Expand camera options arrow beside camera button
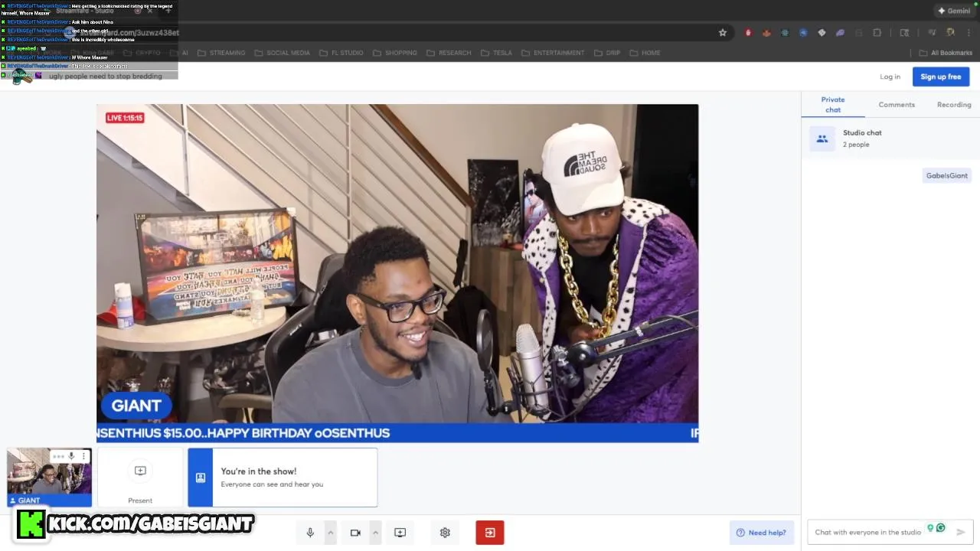 click(x=375, y=533)
